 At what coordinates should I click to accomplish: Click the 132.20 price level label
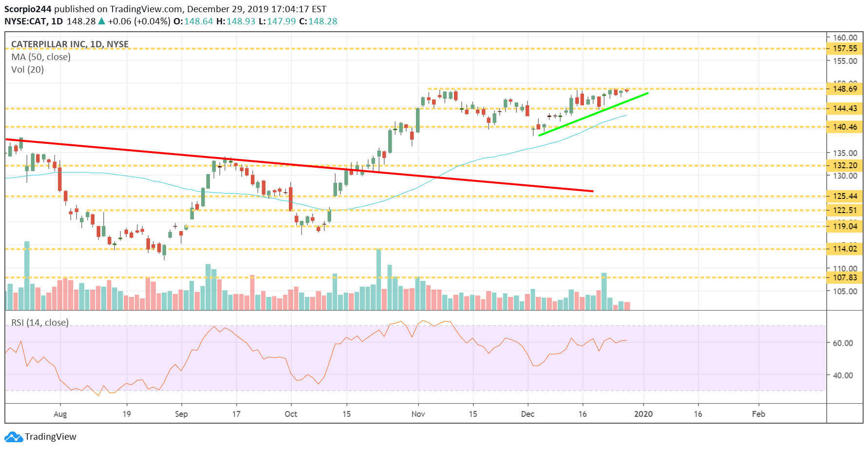tap(845, 166)
